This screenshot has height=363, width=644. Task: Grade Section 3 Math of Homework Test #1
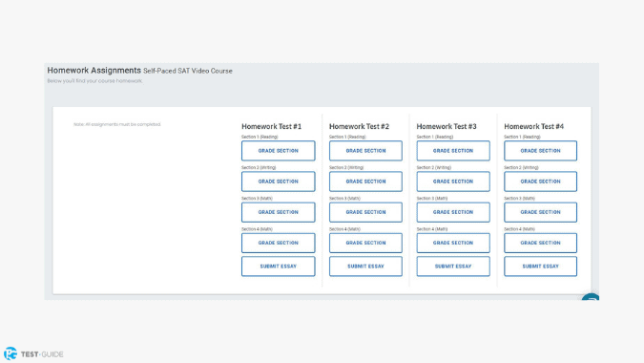tap(278, 212)
